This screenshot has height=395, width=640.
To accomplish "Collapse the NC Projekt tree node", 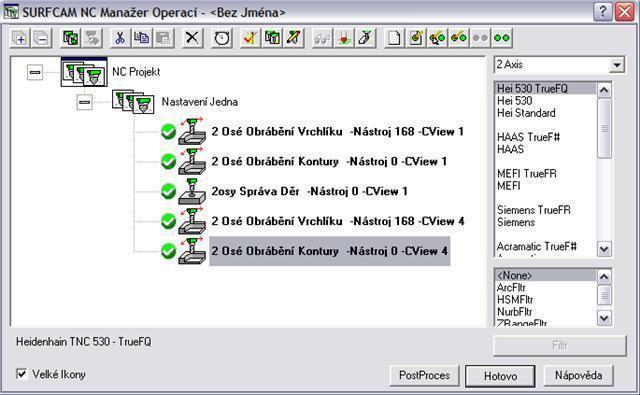I will [35, 72].
